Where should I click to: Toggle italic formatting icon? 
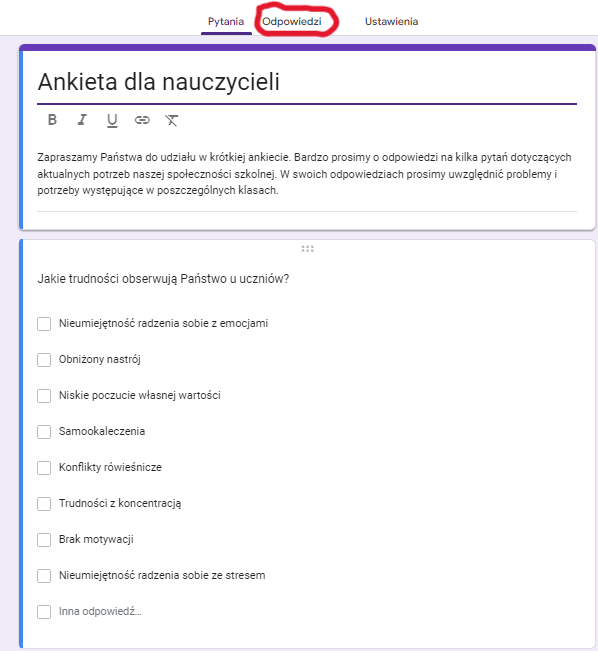coord(82,120)
